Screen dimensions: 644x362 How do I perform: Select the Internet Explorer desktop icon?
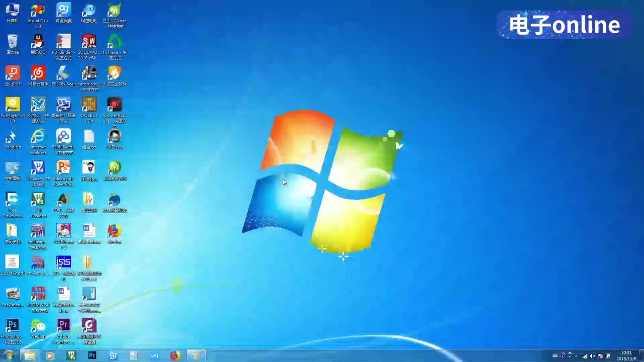pos(38,142)
